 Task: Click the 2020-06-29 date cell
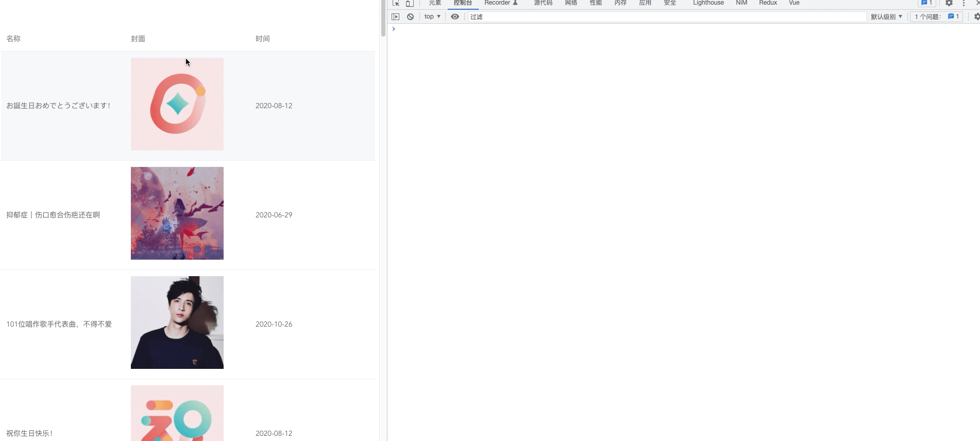pyautogui.click(x=274, y=215)
